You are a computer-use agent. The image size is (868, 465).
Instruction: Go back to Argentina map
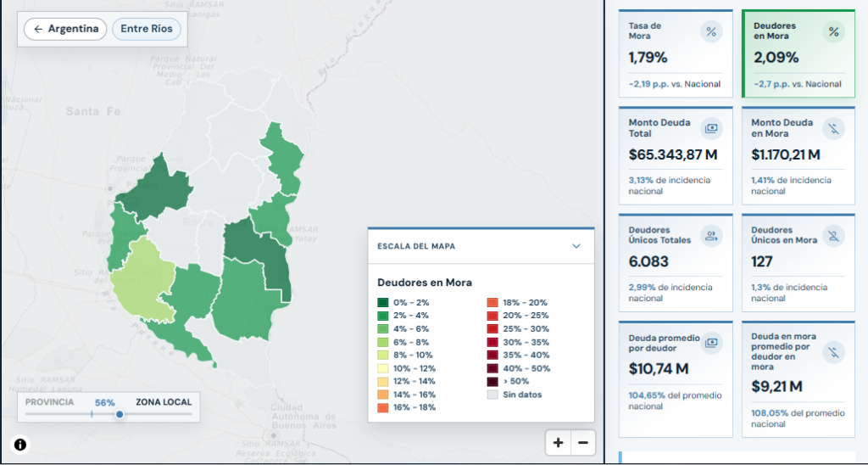66,29
